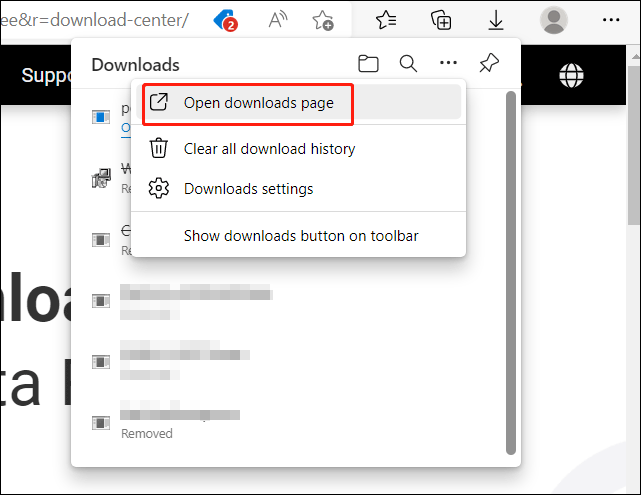Click the file icon of the last Removed download
Image resolution: width=641 pixels, height=495 pixels.
point(101,422)
